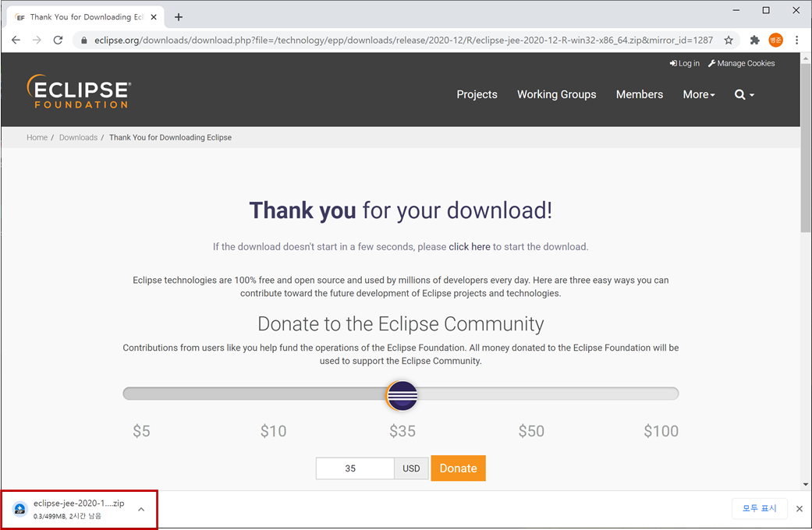Expand the download item options chevron
Viewport: 812px width, 530px height.
(141, 509)
